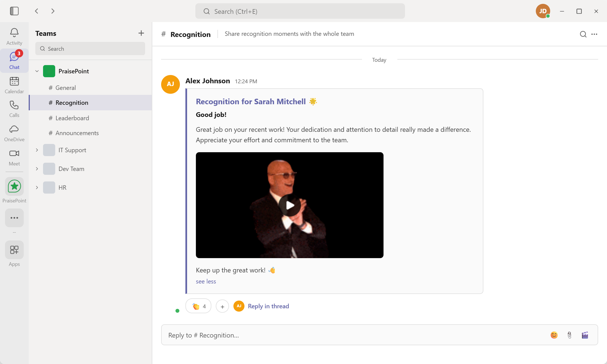Click the IT Support team name
The image size is (607, 364).
(x=72, y=150)
